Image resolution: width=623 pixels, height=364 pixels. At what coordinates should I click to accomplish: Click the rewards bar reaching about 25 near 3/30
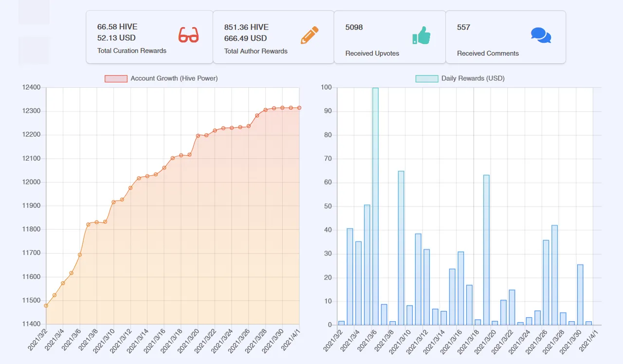point(580,295)
